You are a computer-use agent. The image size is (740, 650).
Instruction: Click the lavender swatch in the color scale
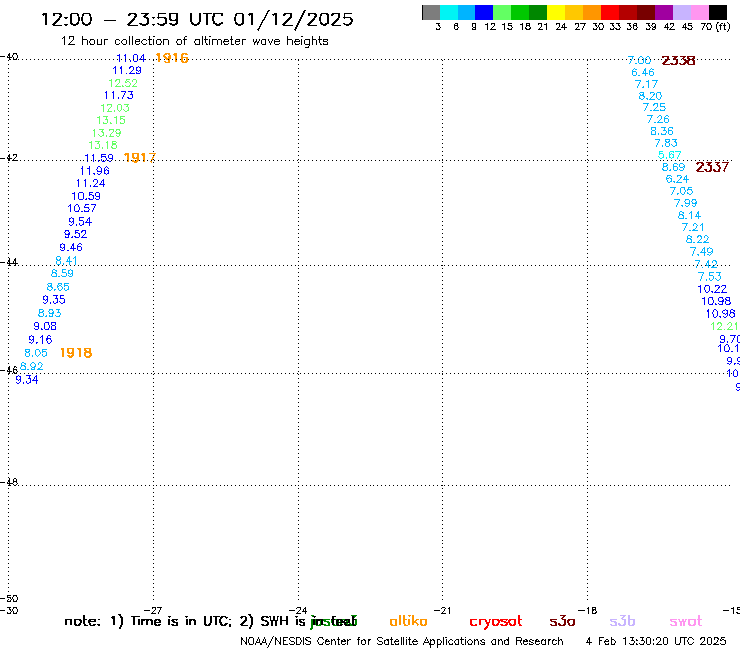point(682,12)
